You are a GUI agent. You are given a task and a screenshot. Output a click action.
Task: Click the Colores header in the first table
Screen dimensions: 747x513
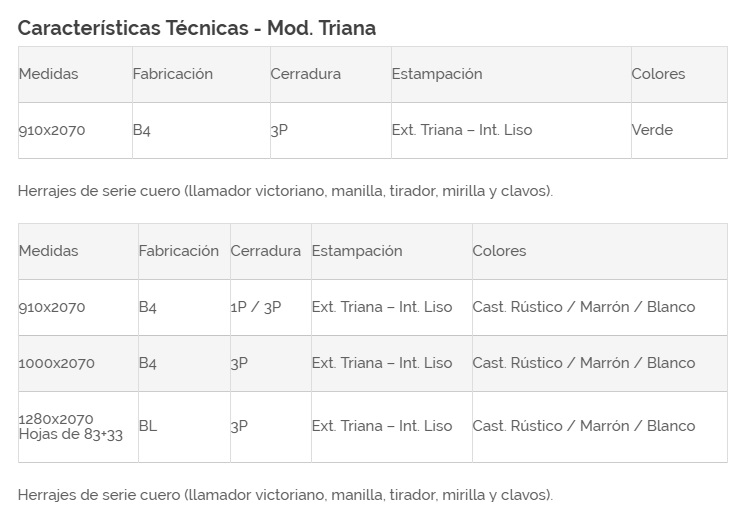[679, 74]
